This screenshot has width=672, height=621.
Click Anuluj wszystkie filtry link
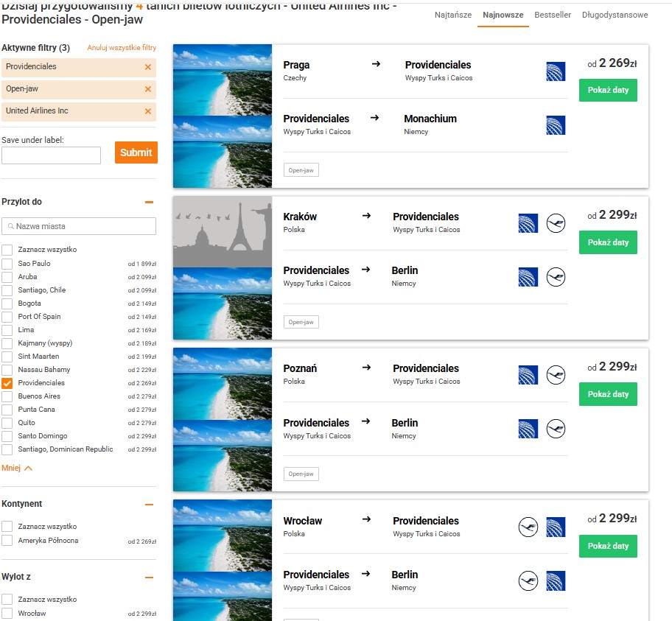[122, 48]
